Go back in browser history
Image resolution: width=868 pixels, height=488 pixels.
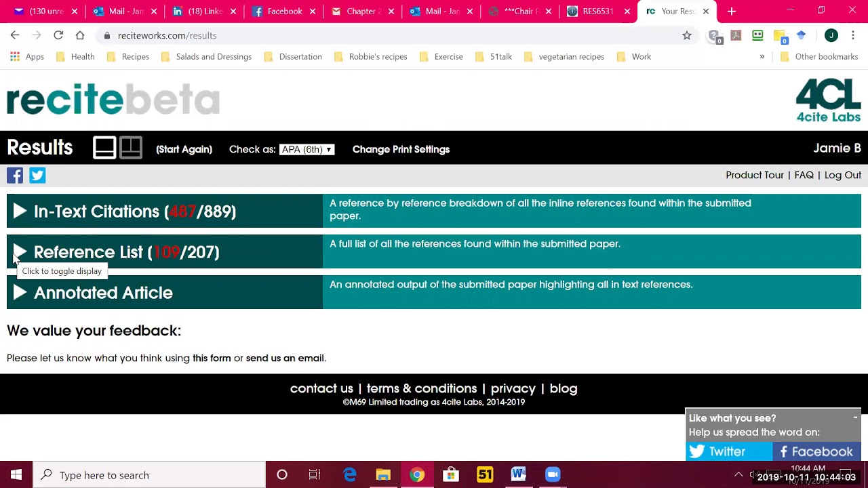(15, 35)
